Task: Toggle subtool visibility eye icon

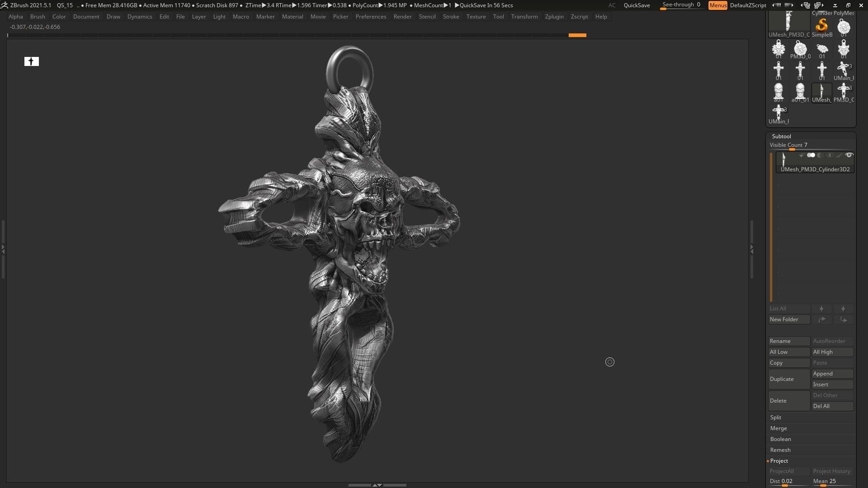Action: point(849,155)
